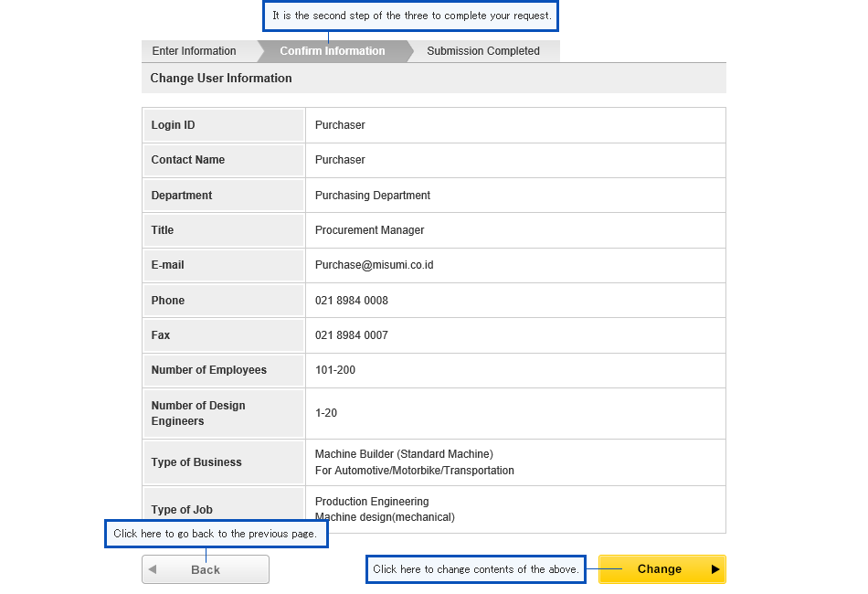Click the change-contents callout box
Viewport: 868px width, 594px height.
click(475, 569)
